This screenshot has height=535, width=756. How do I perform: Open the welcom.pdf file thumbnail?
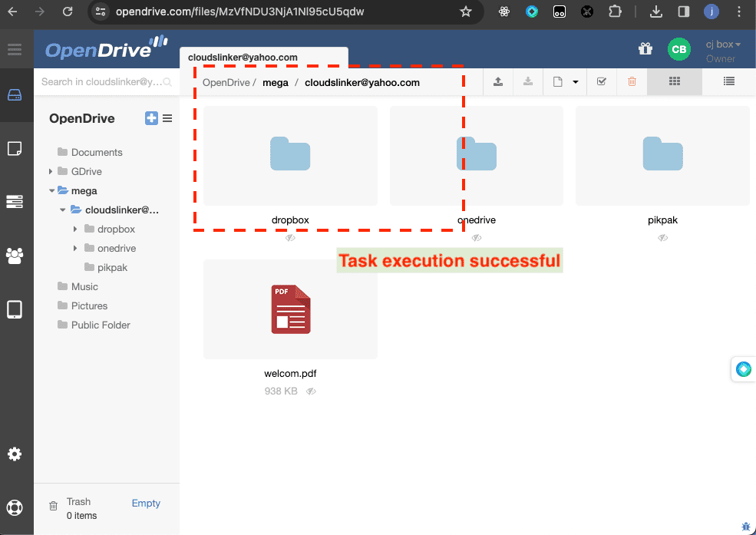click(x=290, y=309)
